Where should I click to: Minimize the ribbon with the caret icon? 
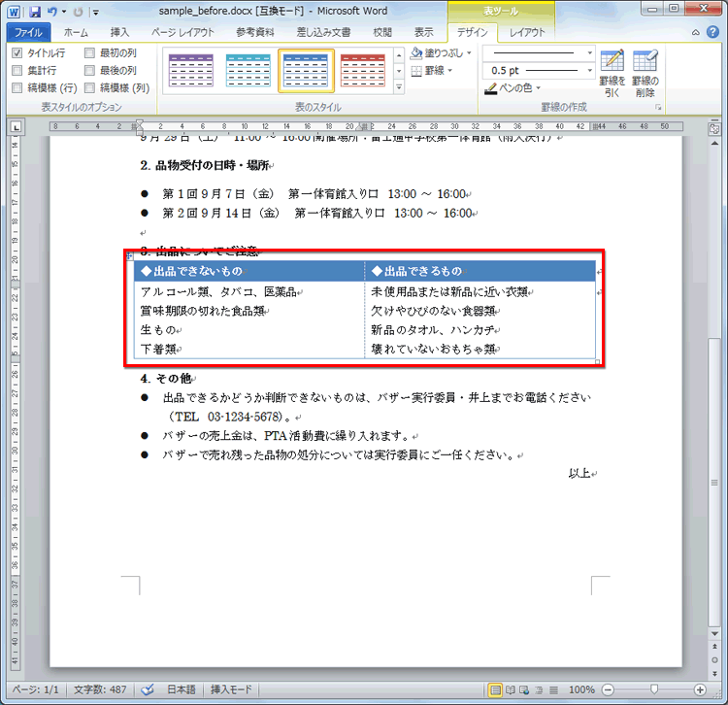696,32
